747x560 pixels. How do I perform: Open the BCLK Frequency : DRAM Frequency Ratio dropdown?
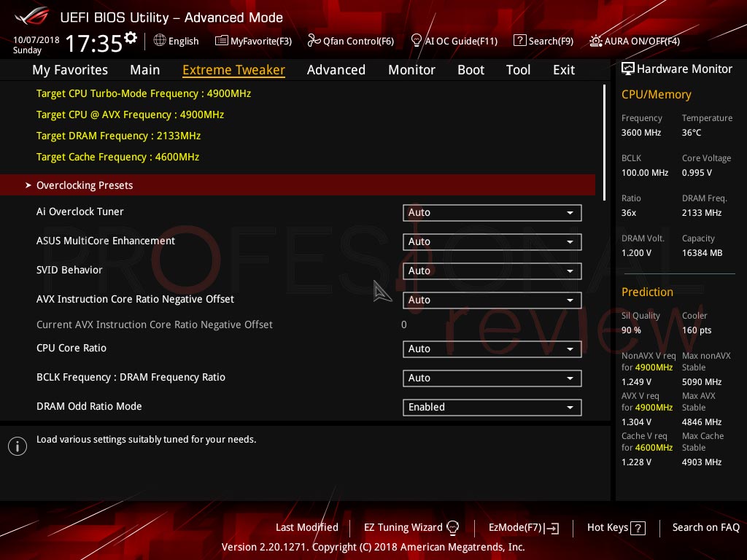click(x=492, y=378)
